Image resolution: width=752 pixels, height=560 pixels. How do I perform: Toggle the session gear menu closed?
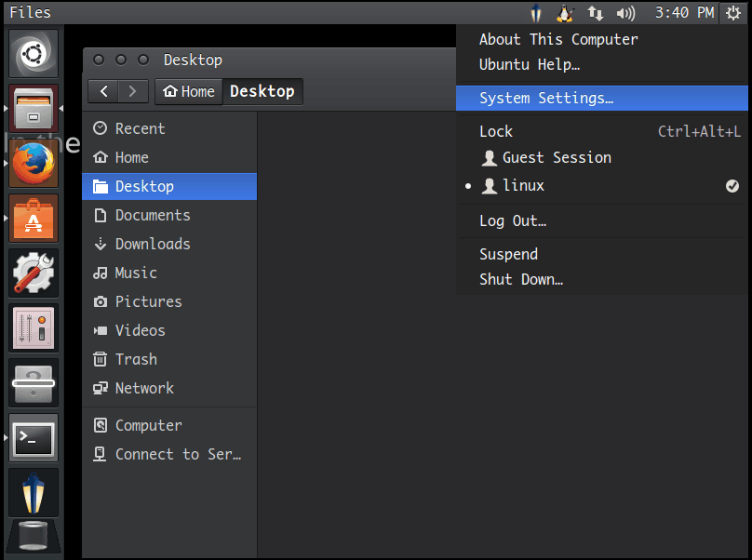click(734, 13)
